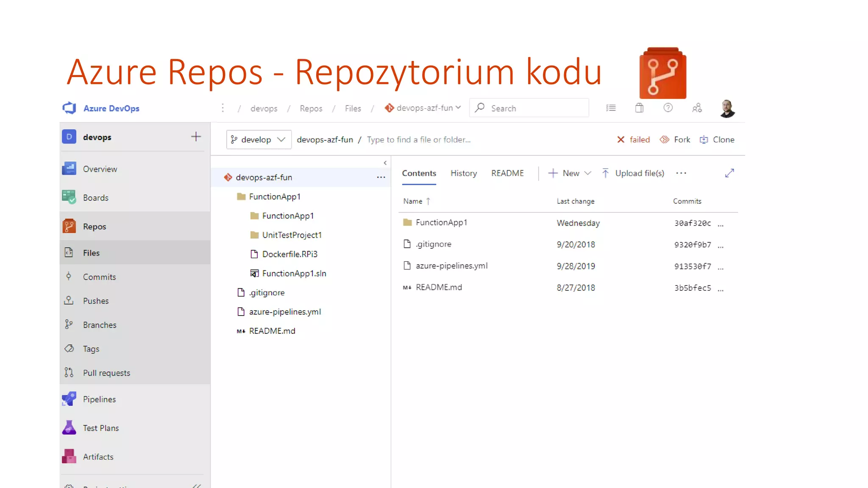Open the New dropdown menu

570,173
